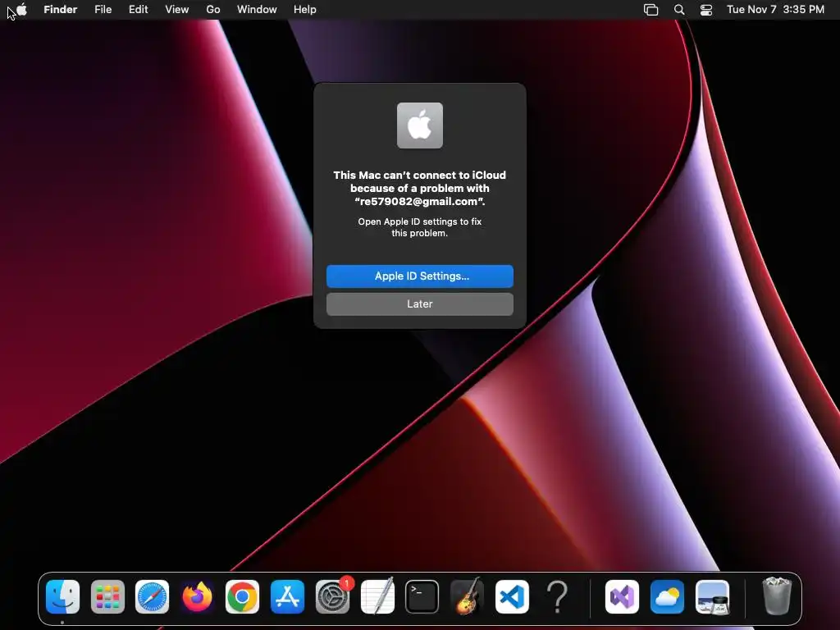Open Launchpad in the Dock
This screenshot has height=630, width=840.
(107, 596)
